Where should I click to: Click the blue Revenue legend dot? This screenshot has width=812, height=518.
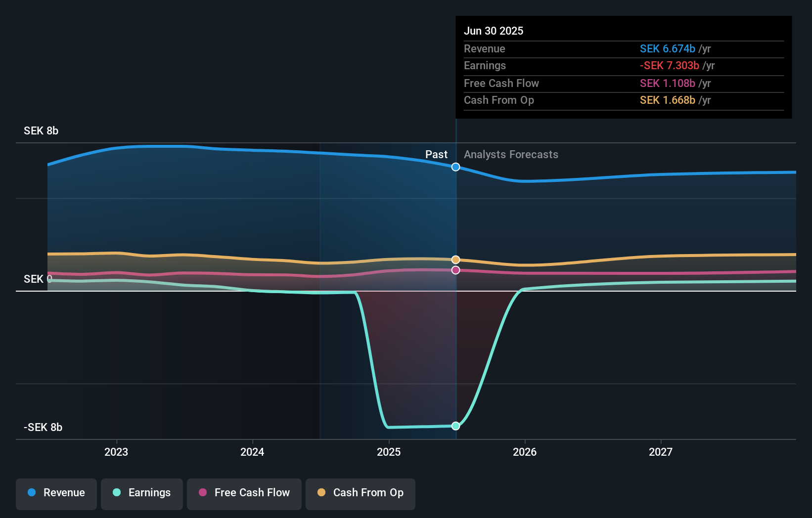coord(31,493)
